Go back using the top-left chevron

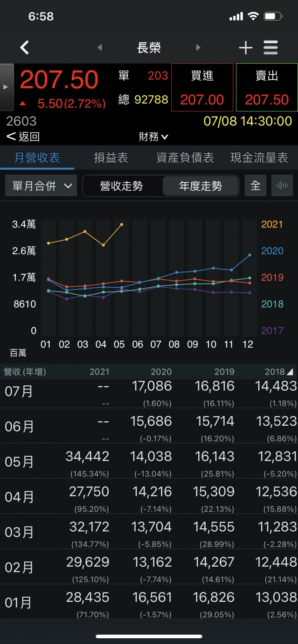point(24,48)
